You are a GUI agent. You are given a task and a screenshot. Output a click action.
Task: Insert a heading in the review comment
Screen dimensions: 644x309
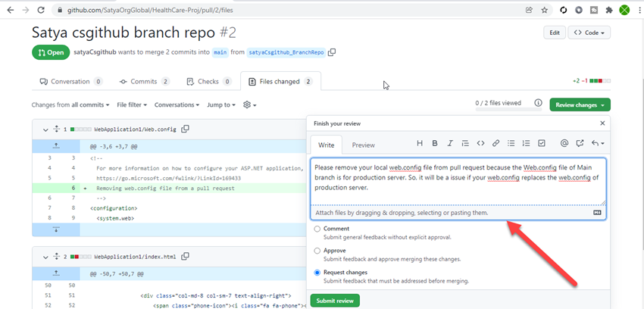click(419, 143)
